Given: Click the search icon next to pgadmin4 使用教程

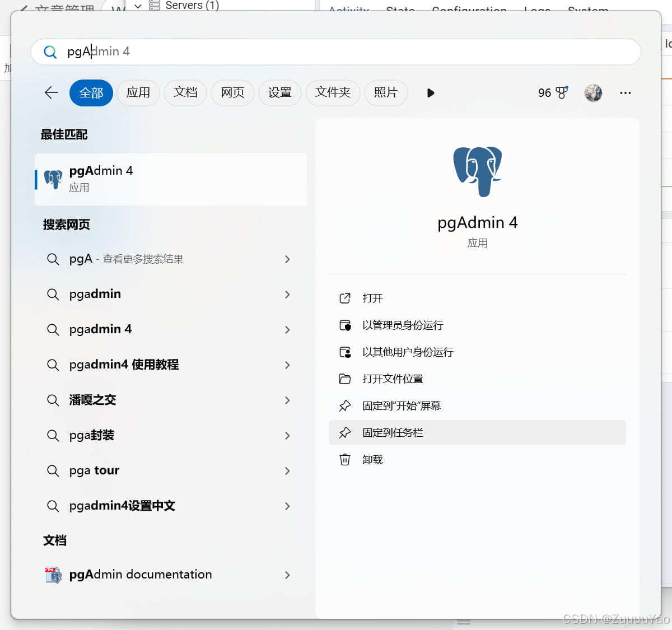Looking at the screenshot, I should pyautogui.click(x=53, y=365).
